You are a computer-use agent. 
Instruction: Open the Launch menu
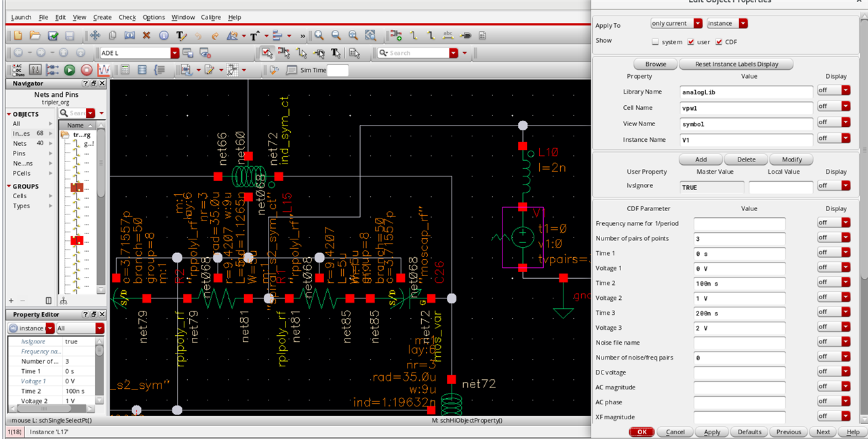pyautogui.click(x=21, y=17)
